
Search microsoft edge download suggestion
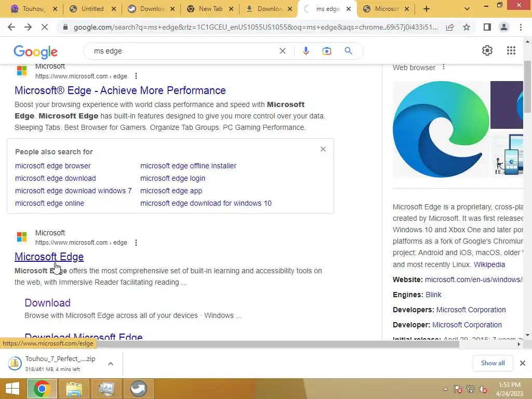point(55,179)
